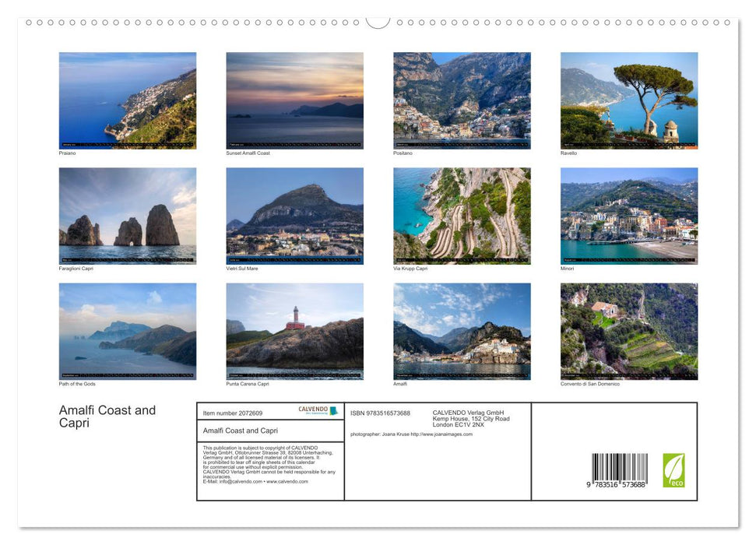Select the Convento di San Domenico thumbnail
This screenshot has width=756, height=545.
click(x=628, y=330)
